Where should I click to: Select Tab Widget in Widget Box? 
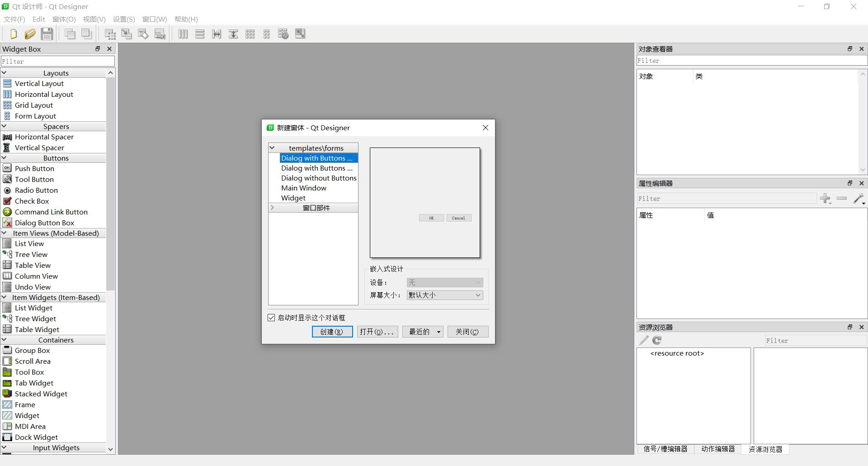tap(34, 383)
